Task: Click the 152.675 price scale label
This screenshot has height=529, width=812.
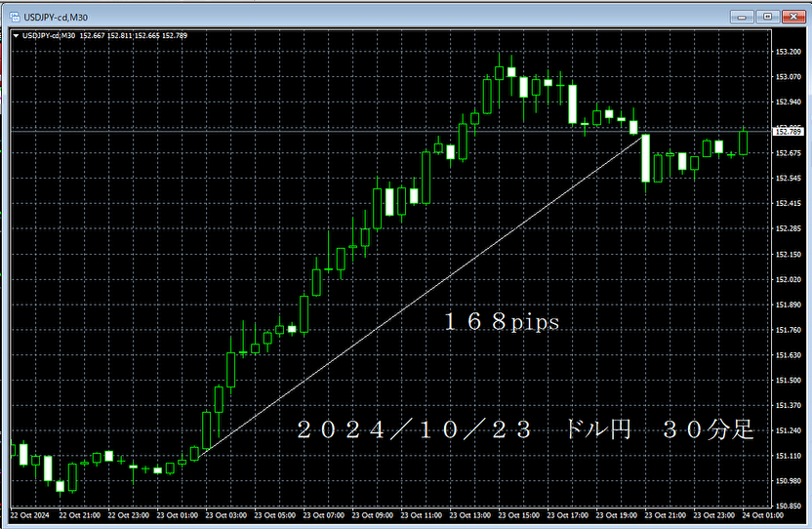Action: pyautogui.click(x=789, y=153)
